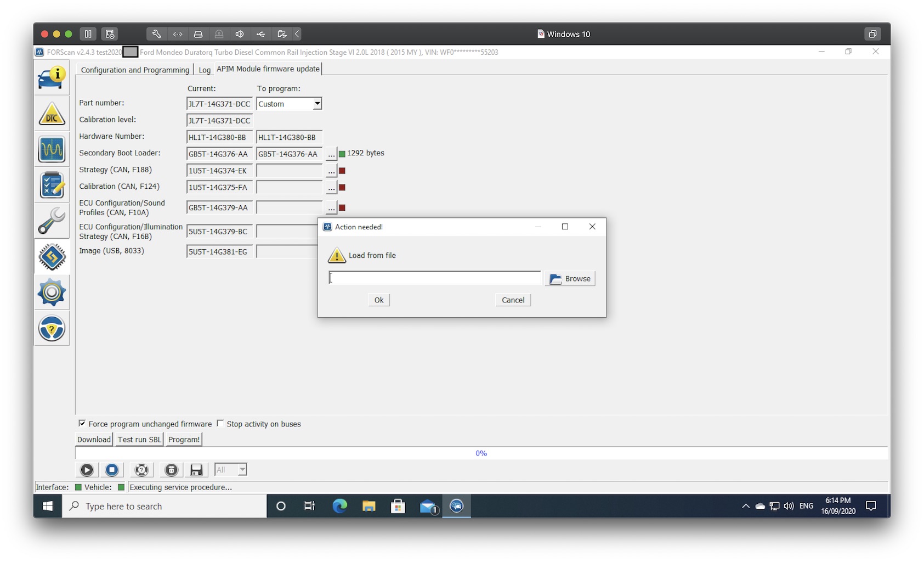Open the vehicle information sidebar icon
The width and height of the screenshot is (924, 562).
(52, 78)
